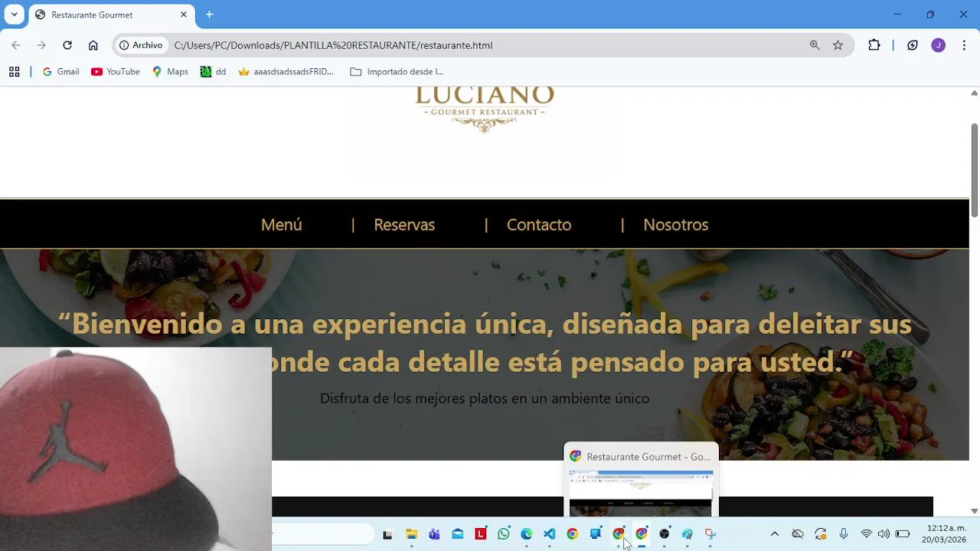This screenshot has width=980, height=551.
Task: Open Wi-Fi network settings in tray
Action: pos(867,534)
